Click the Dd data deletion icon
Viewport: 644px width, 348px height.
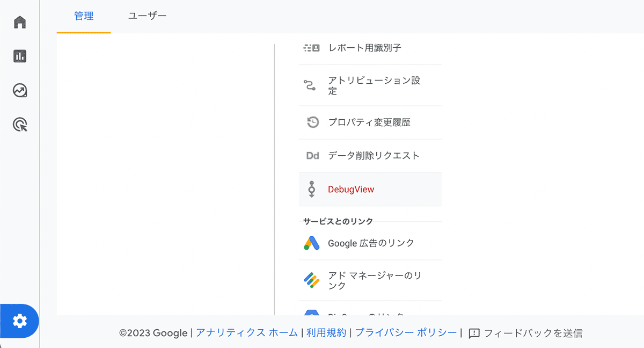click(x=312, y=156)
